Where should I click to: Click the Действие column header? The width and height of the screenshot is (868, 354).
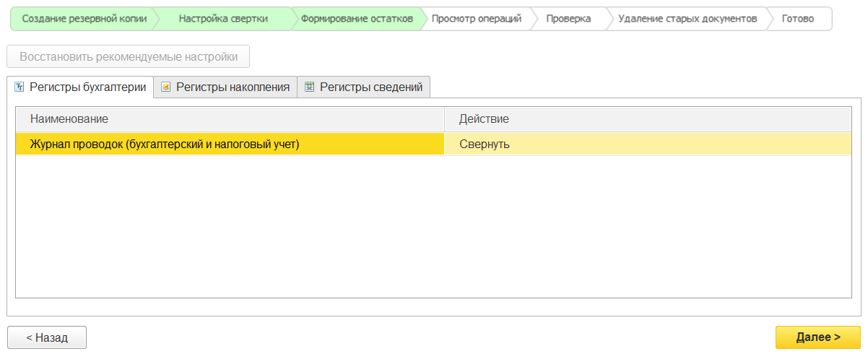tap(648, 118)
